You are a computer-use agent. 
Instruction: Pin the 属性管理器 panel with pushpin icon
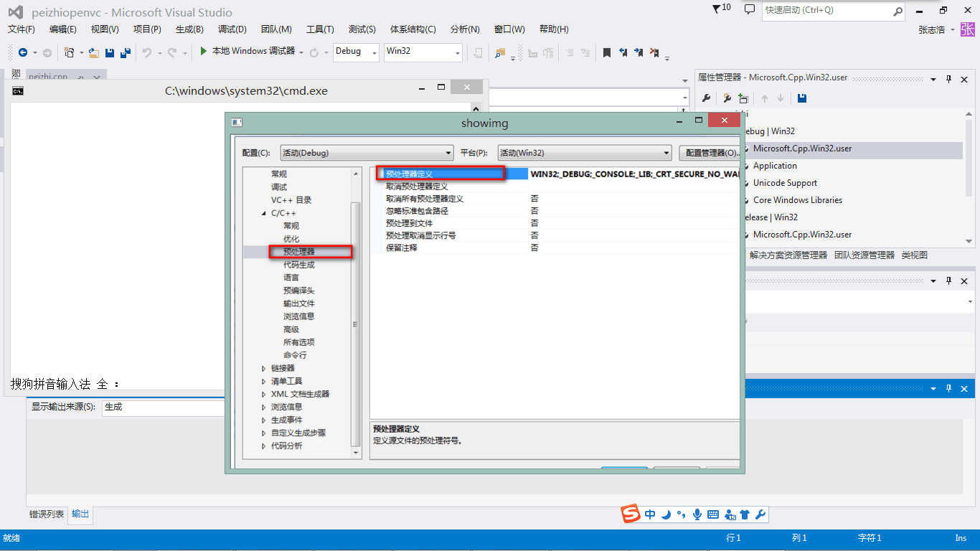coord(948,79)
